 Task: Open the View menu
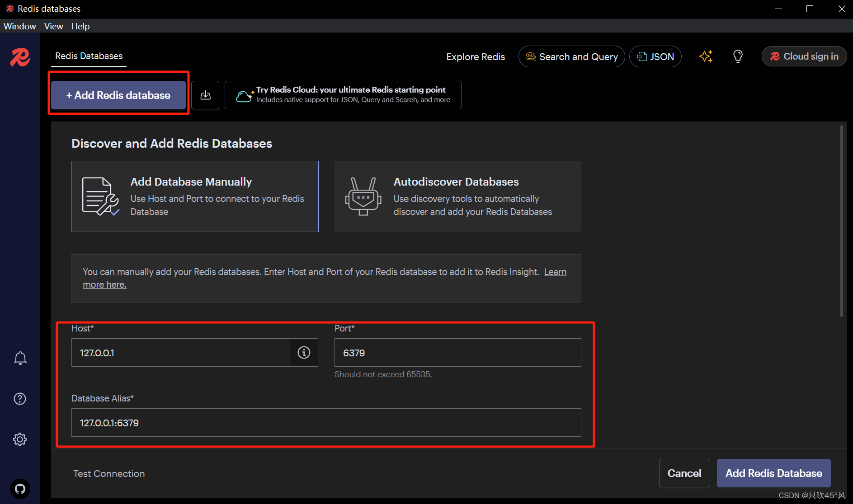53,26
